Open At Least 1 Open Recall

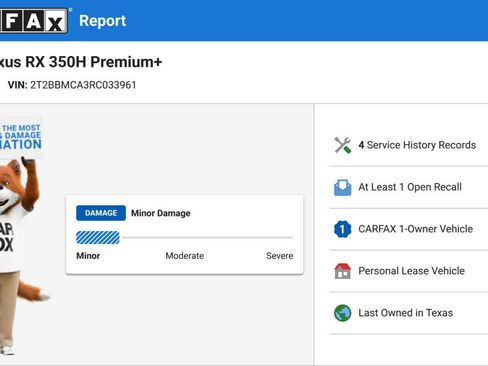click(409, 187)
